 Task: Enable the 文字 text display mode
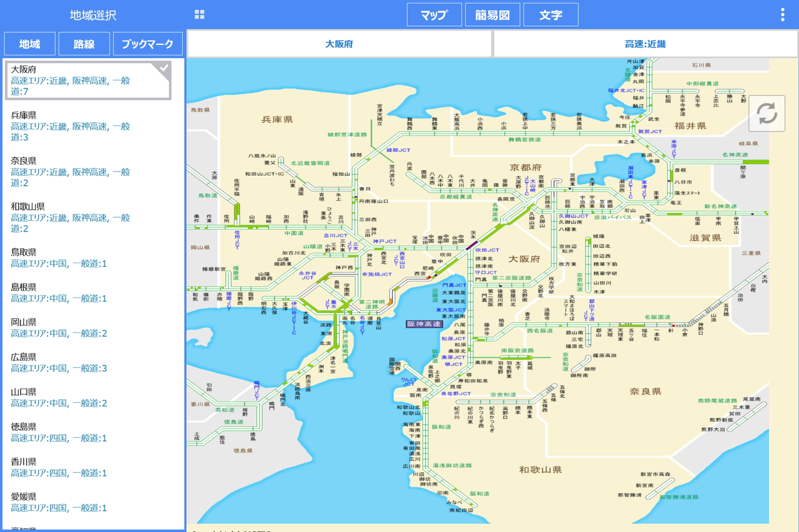point(551,14)
